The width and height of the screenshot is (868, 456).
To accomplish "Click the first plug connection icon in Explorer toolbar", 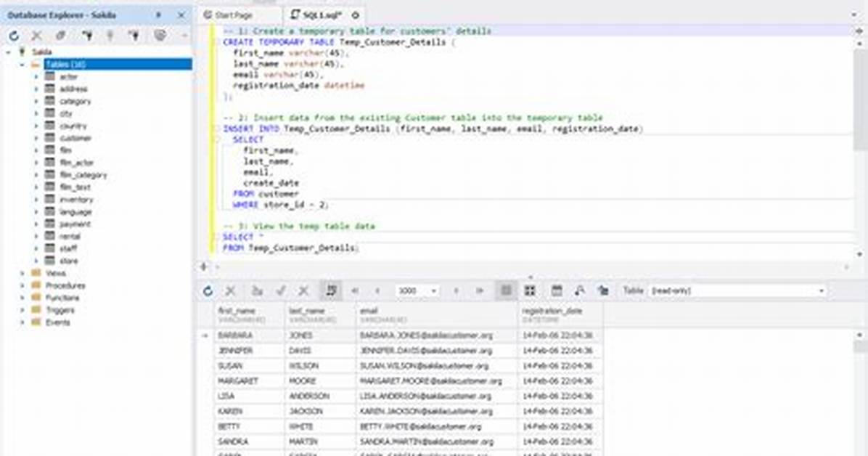I will 87,36.
